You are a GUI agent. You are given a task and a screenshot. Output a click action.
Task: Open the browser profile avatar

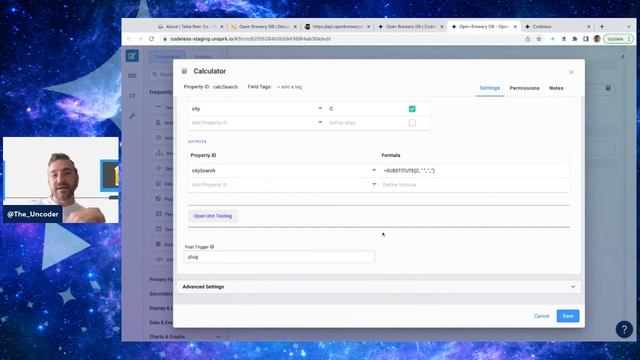pos(597,39)
